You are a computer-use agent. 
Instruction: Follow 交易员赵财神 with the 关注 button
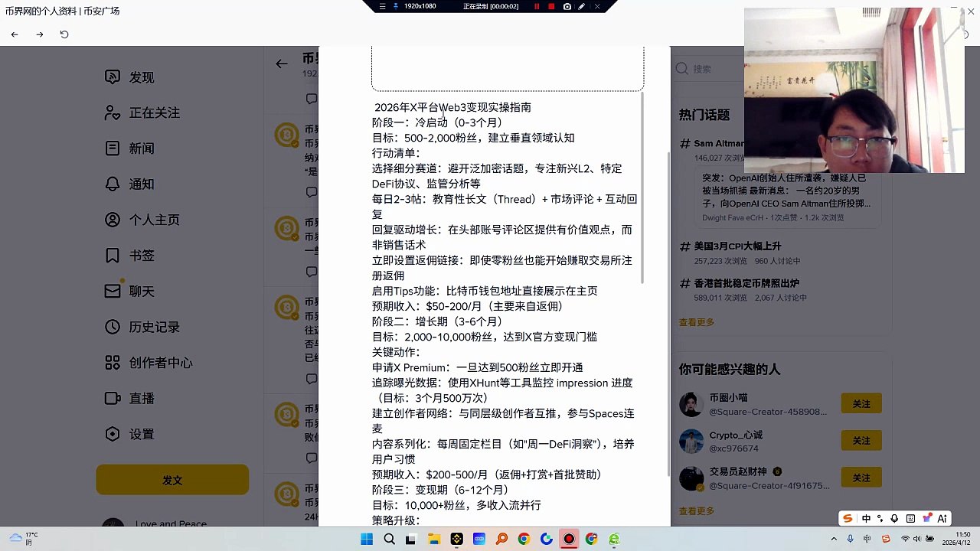point(861,478)
